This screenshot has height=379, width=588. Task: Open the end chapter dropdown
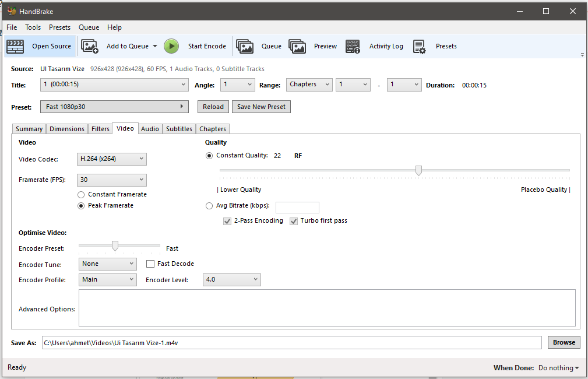404,85
